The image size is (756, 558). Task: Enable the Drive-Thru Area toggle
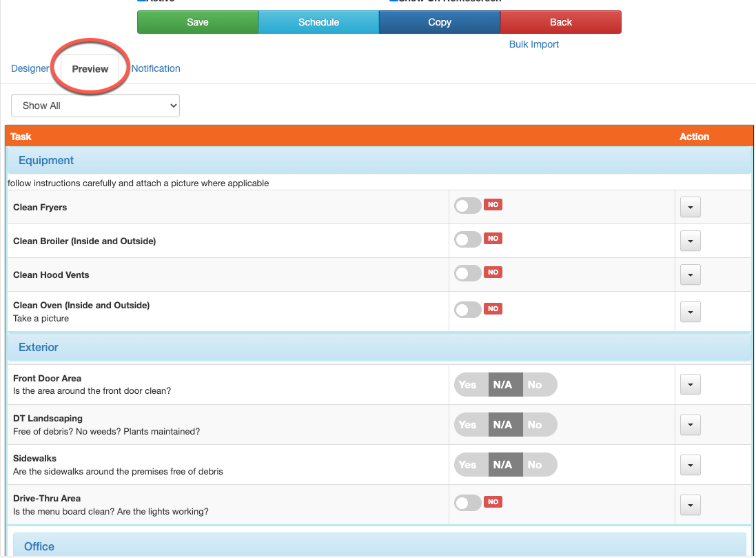tap(468, 503)
